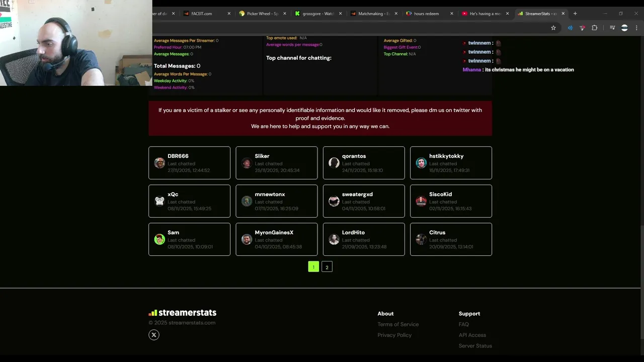
Task: Click the Sam channel name
Action: [x=173, y=233]
